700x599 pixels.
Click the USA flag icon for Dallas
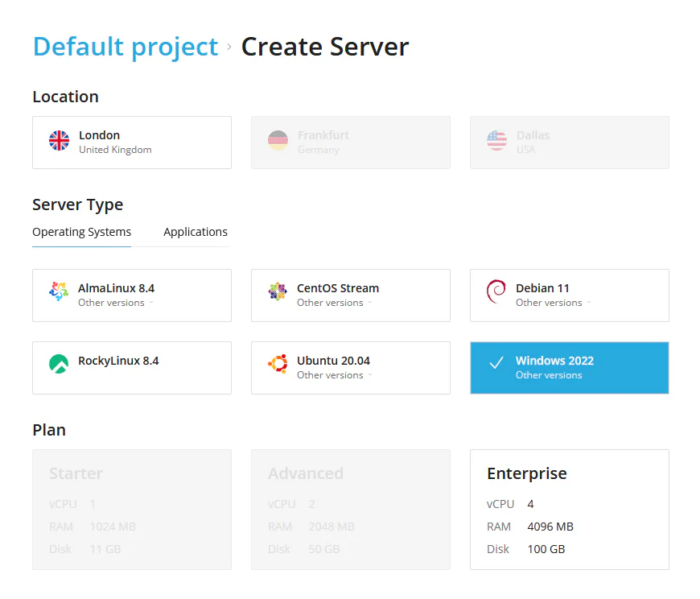point(497,142)
